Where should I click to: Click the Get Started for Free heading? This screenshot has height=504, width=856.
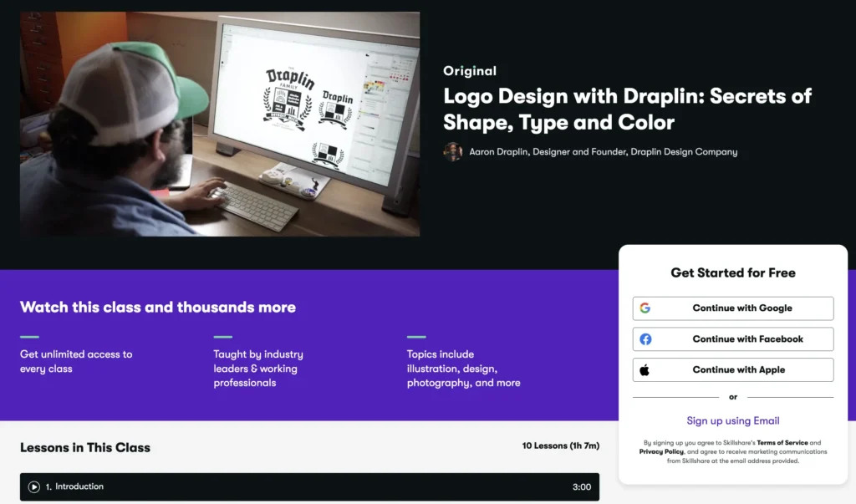(x=733, y=272)
